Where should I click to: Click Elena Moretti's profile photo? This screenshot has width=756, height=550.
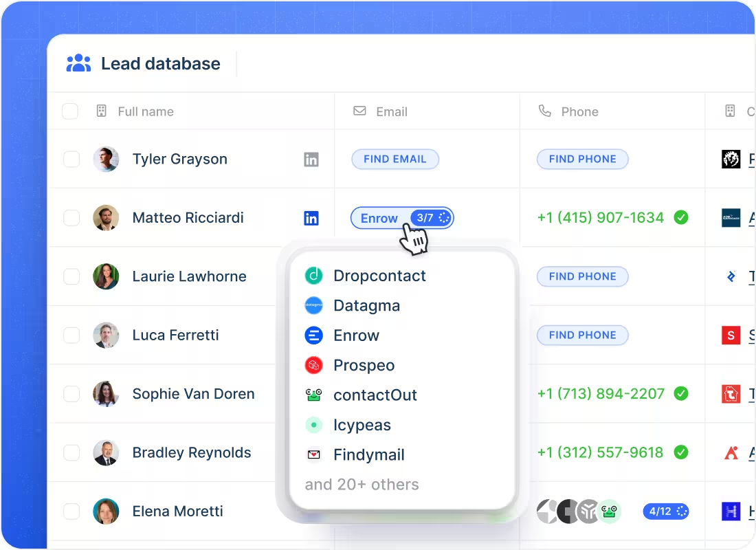(106, 511)
